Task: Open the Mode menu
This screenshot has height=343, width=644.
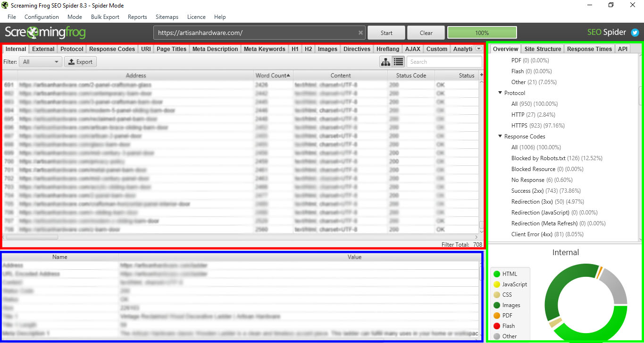Action: (75, 17)
